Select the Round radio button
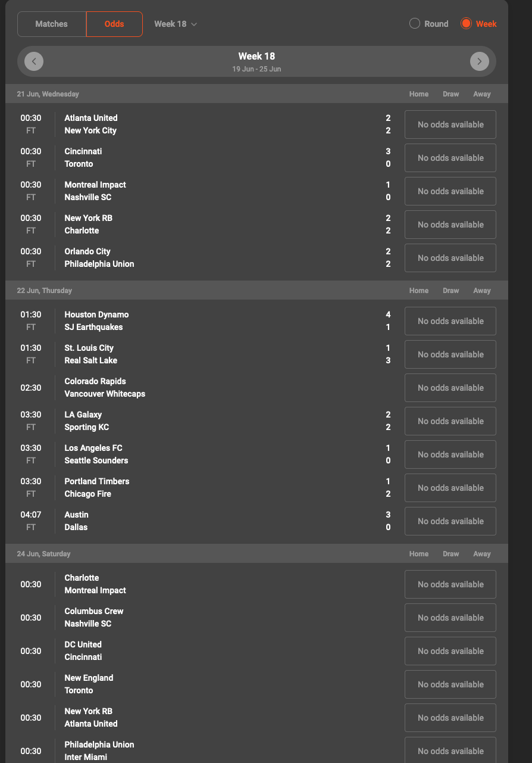532x763 pixels. [414, 23]
